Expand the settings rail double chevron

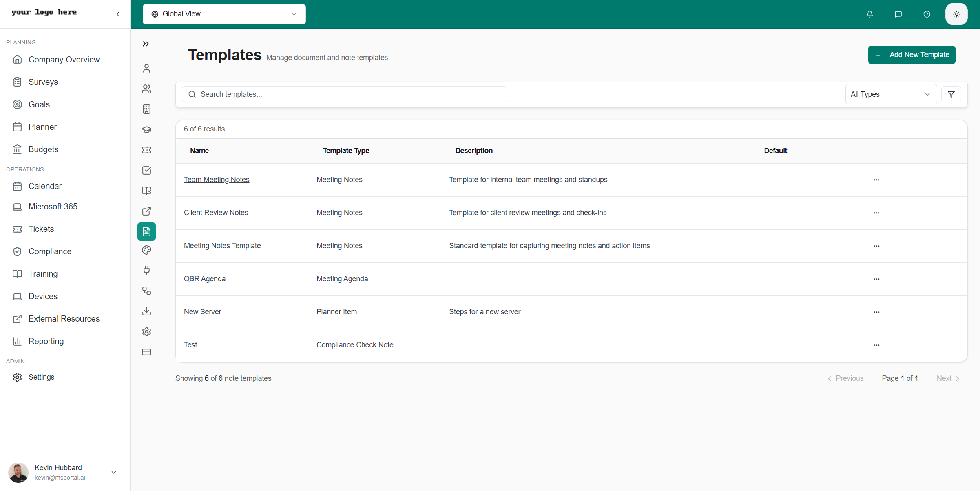point(146,44)
